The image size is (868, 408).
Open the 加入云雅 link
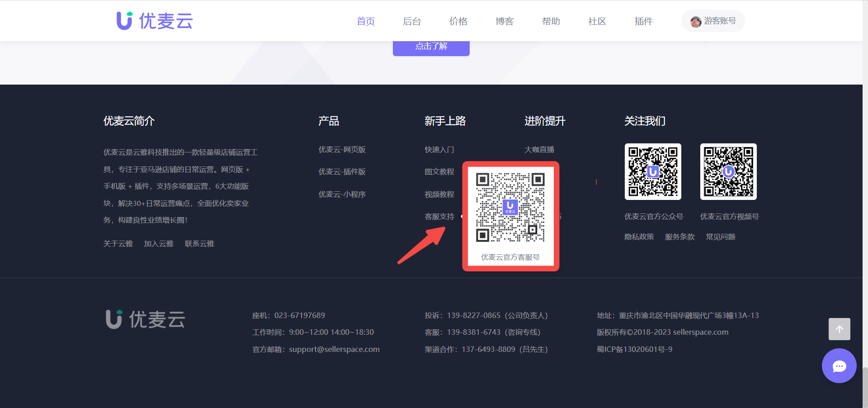(x=159, y=244)
